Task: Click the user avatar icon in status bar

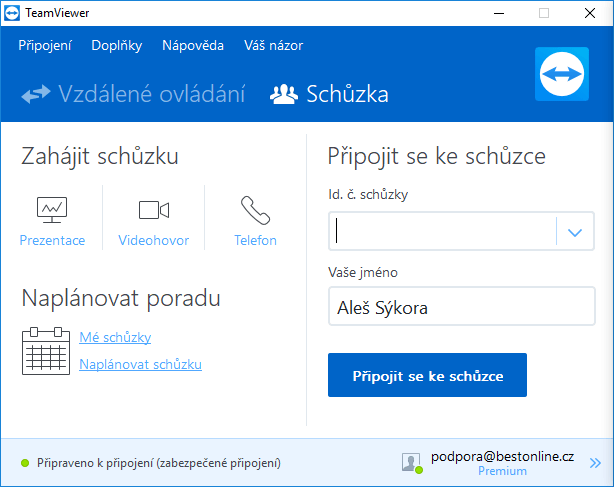Action: [411, 462]
